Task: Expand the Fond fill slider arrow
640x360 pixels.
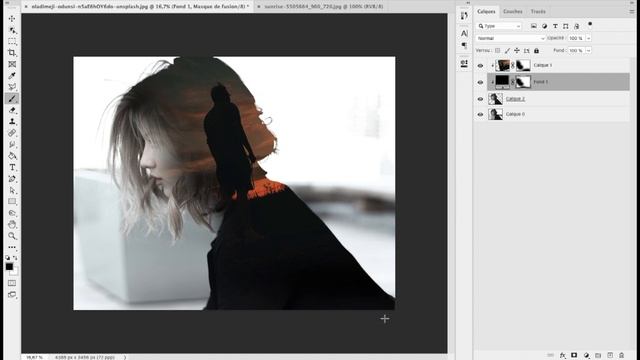Action: click(x=589, y=50)
